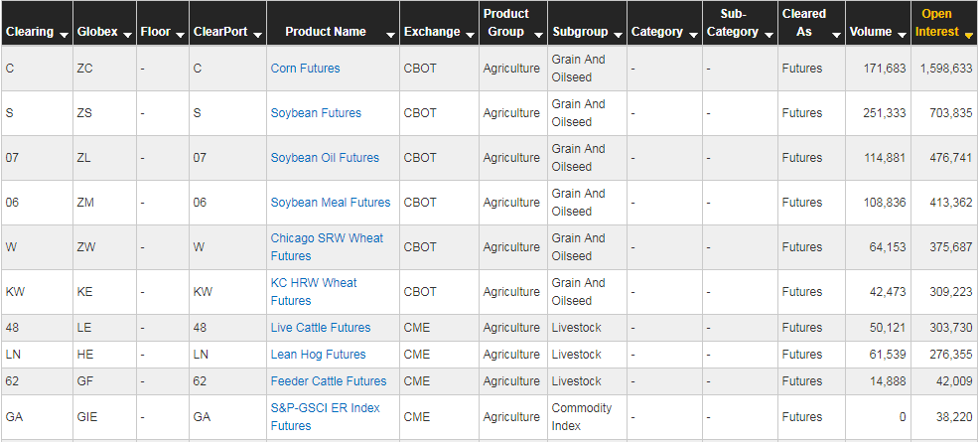Open the Lean Hog Futures product
Viewport: 980px width, 442px height.
point(318,355)
